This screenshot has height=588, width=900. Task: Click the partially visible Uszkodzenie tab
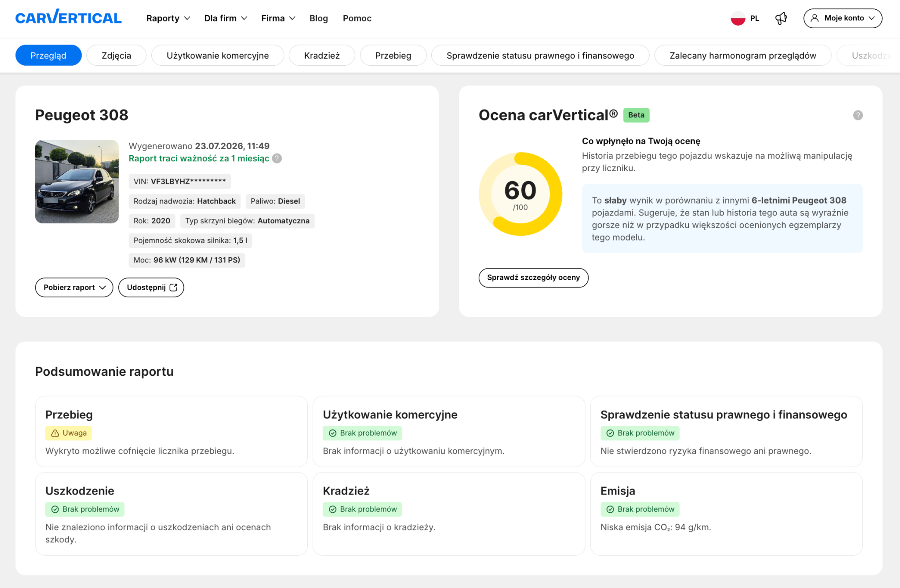tap(869, 55)
